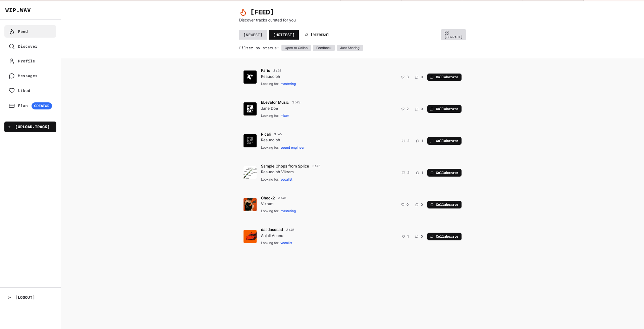Switch to the NEWEST feed tab
The height and width of the screenshot is (329, 644).
(253, 35)
